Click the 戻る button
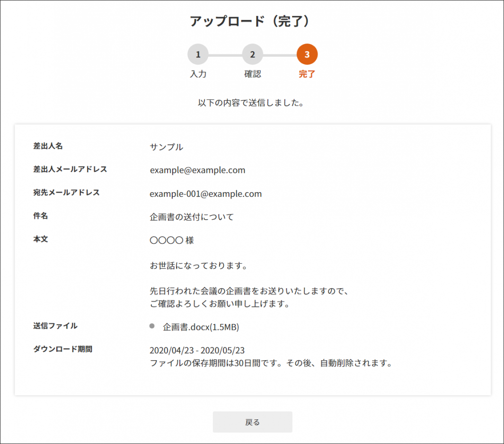This screenshot has width=504, height=444. pyautogui.click(x=252, y=422)
